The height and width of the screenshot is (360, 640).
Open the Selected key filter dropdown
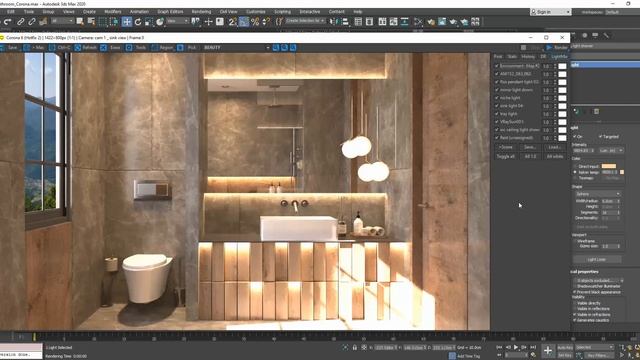[x=595, y=347]
